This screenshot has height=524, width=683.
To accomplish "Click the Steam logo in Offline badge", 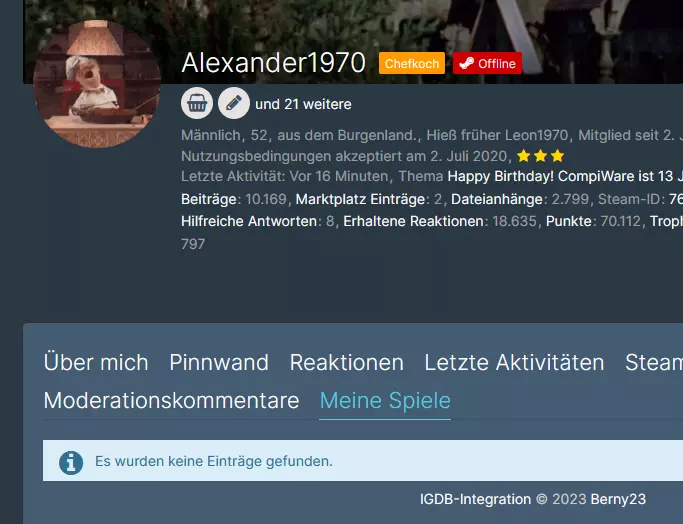I will click(467, 64).
